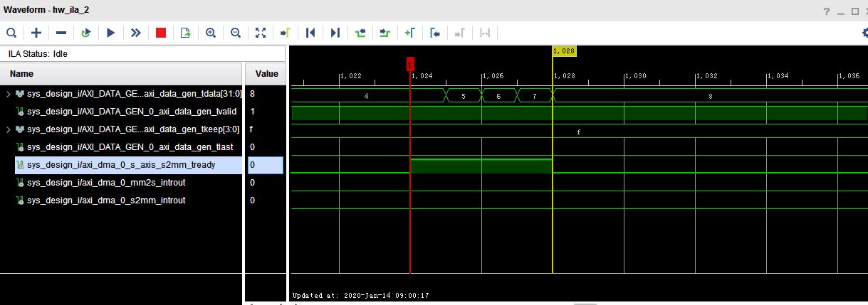Click the Name column header
Viewport: 868px width, 305px height.
[x=121, y=74]
